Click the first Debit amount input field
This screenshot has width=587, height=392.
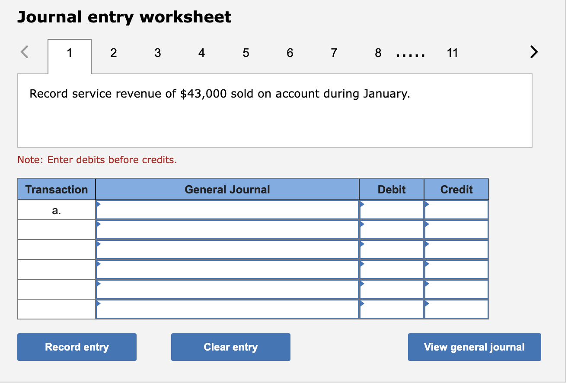point(391,209)
